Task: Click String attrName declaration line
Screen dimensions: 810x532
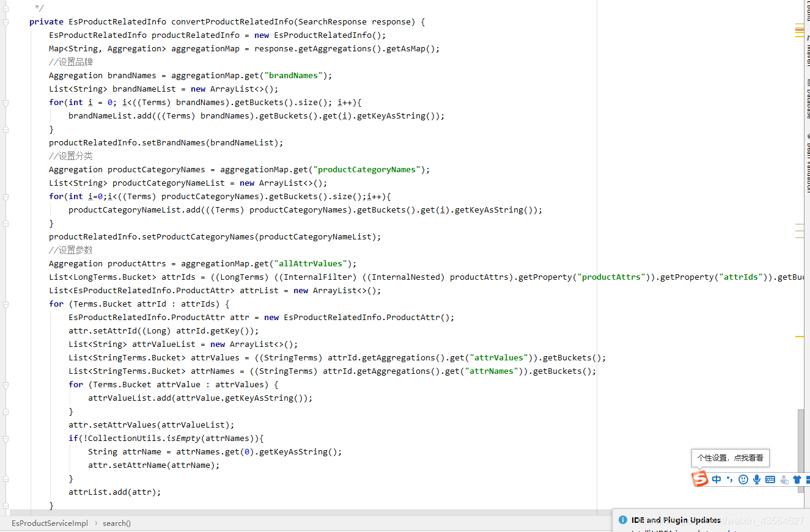Action: [215, 452]
